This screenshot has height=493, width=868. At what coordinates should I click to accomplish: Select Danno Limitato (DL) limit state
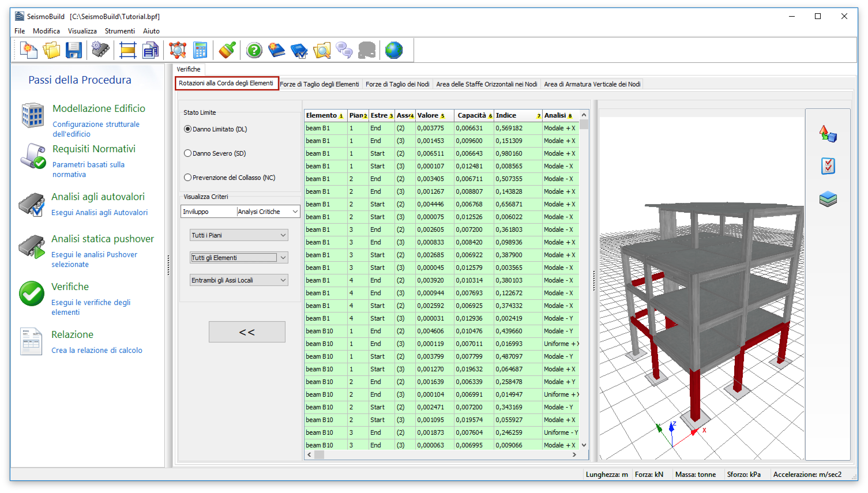click(x=188, y=129)
